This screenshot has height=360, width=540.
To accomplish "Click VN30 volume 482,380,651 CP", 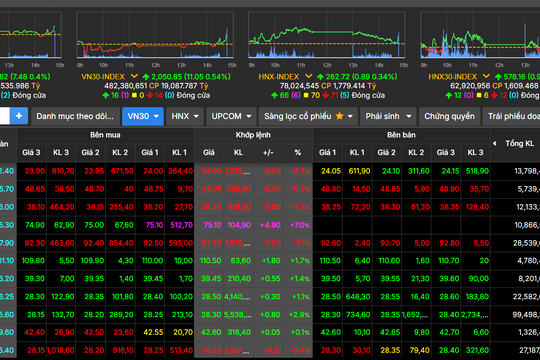I will click(132, 86).
